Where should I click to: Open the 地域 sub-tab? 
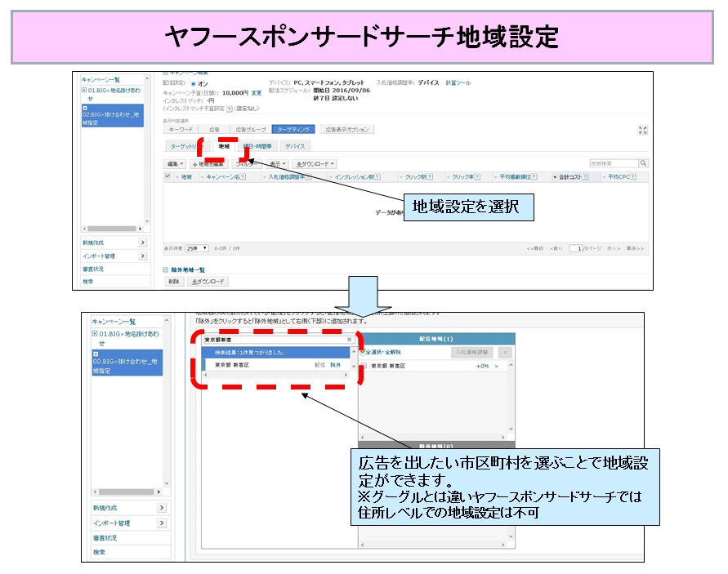(x=224, y=146)
